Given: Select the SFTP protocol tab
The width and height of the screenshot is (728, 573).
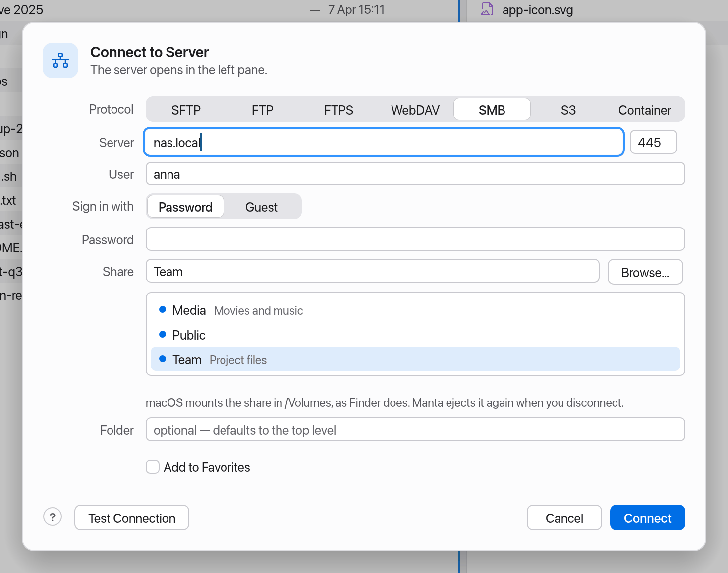Looking at the screenshot, I should (x=186, y=110).
